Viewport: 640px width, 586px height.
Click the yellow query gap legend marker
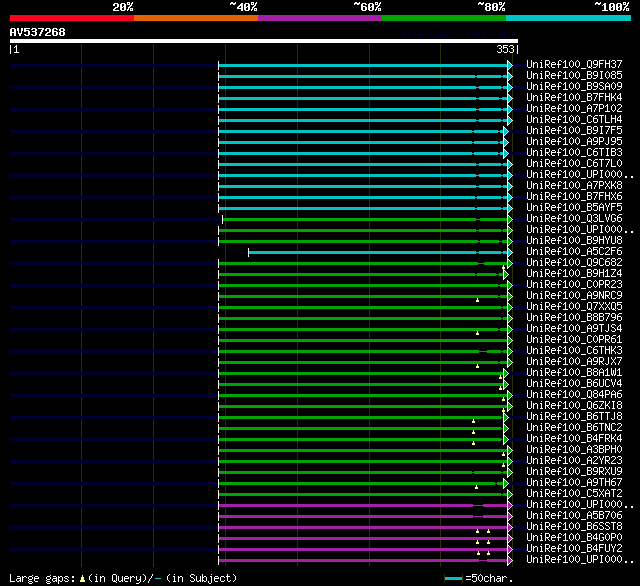pyautogui.click(x=82, y=579)
